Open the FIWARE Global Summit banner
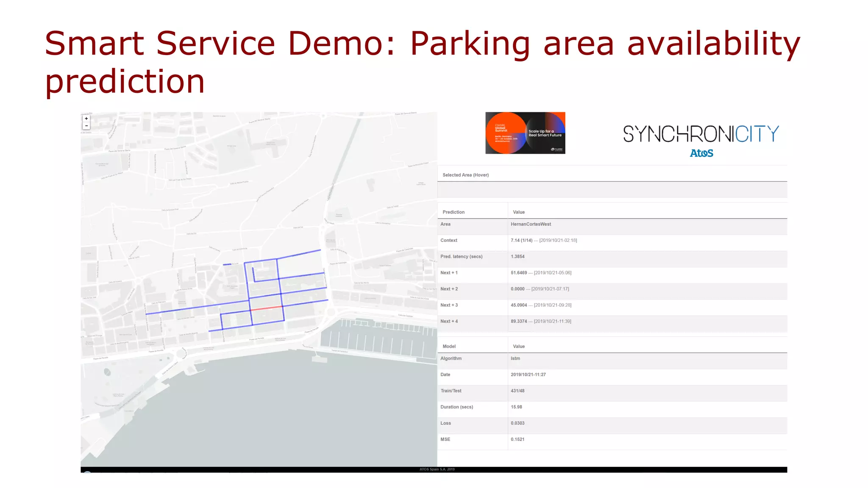 pos(525,133)
